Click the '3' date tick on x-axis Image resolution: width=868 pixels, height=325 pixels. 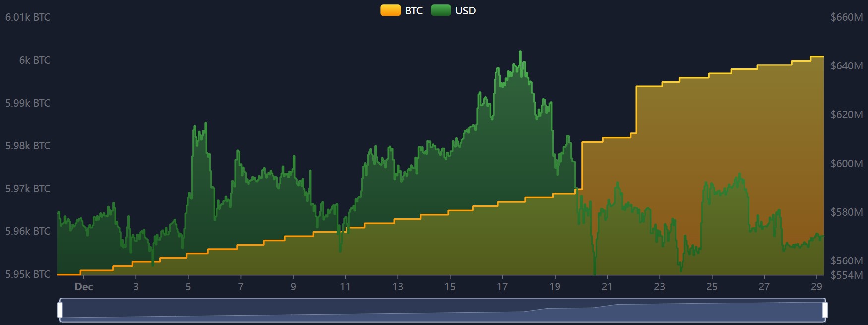tap(136, 287)
